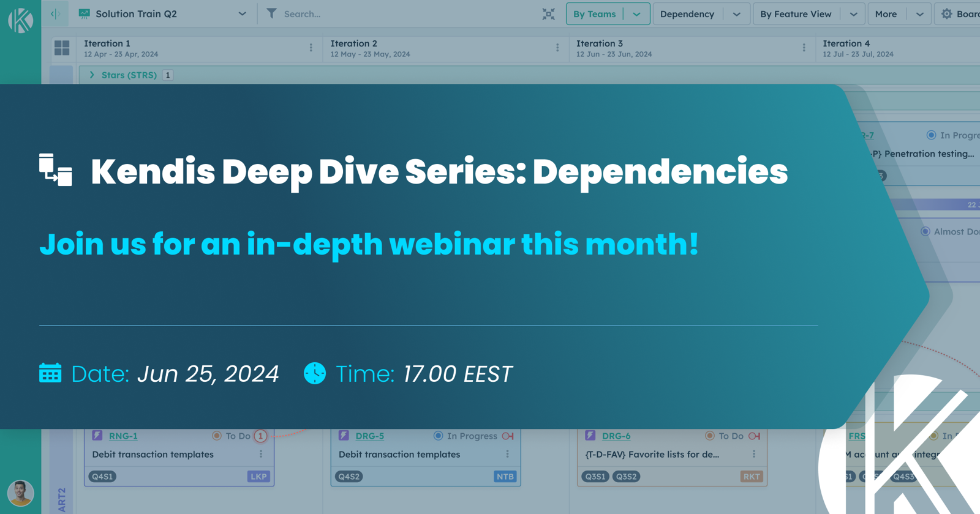Open Iteration 2 options menu
Viewport: 980px width, 514px height.
coord(557,48)
